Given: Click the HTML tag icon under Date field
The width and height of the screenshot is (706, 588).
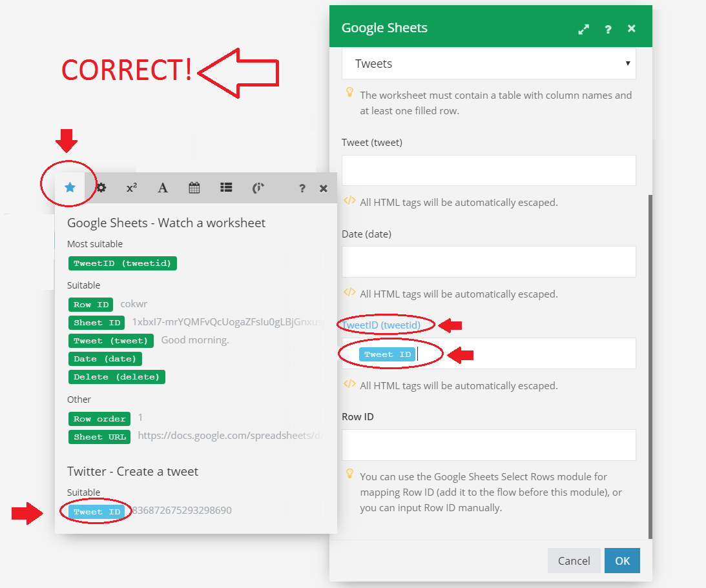Looking at the screenshot, I should tap(349, 292).
